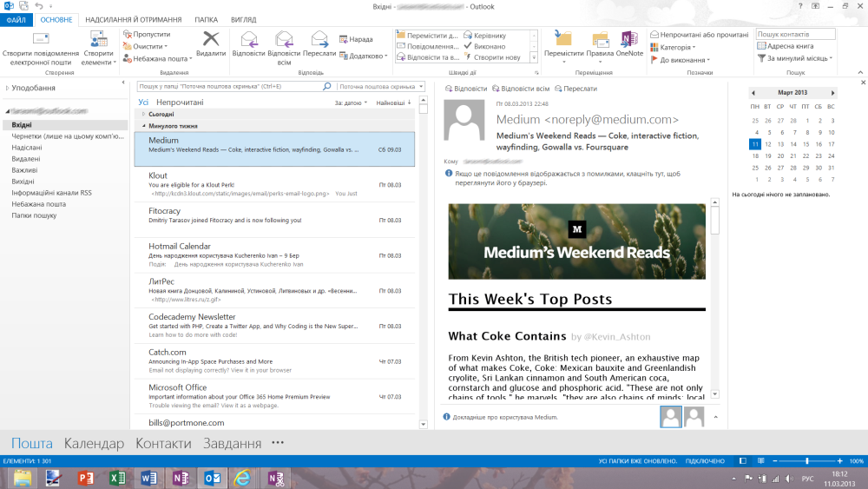Screen dimensions: 868x489
Task: Select the first contact photo in people pane
Action: coord(671,416)
